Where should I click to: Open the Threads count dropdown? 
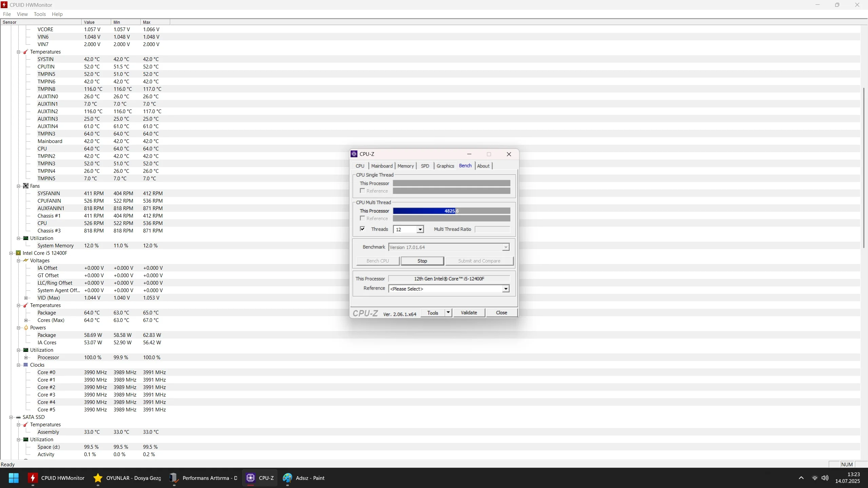point(420,229)
